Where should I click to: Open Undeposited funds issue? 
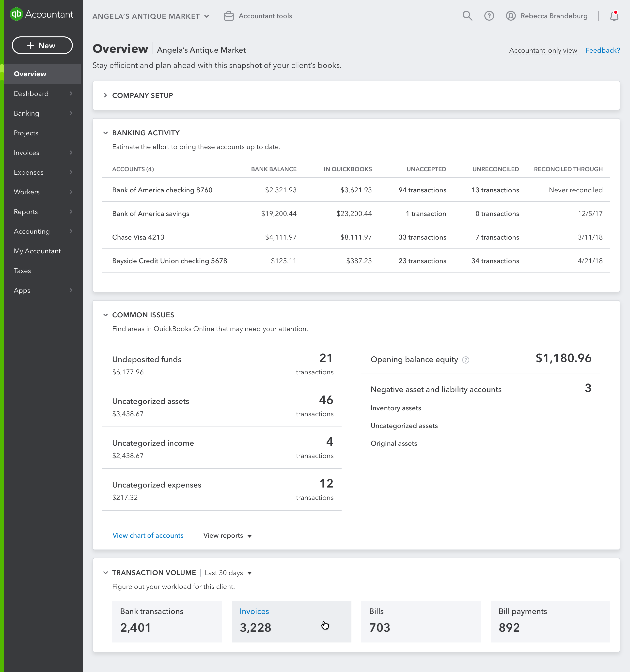tap(222, 364)
